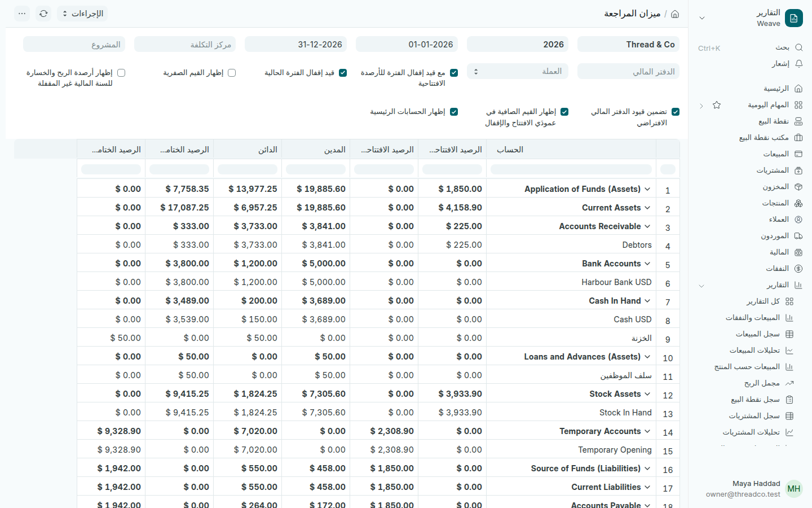Open the notifications bell icon

point(798,64)
